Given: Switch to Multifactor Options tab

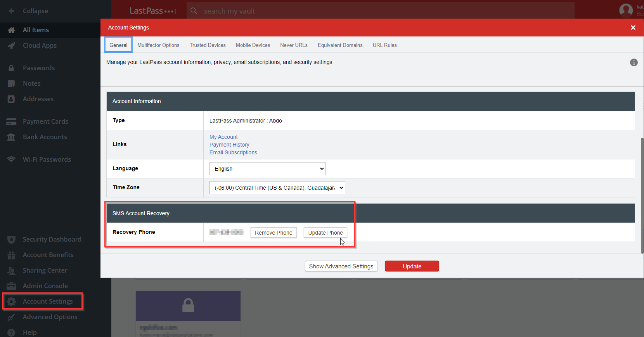Looking at the screenshot, I should (x=158, y=45).
